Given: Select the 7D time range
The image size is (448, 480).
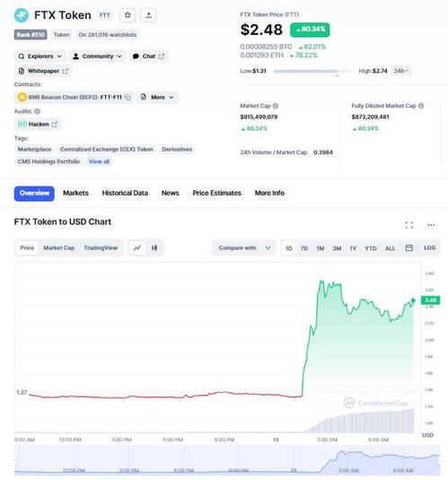Looking at the screenshot, I should click(304, 248).
